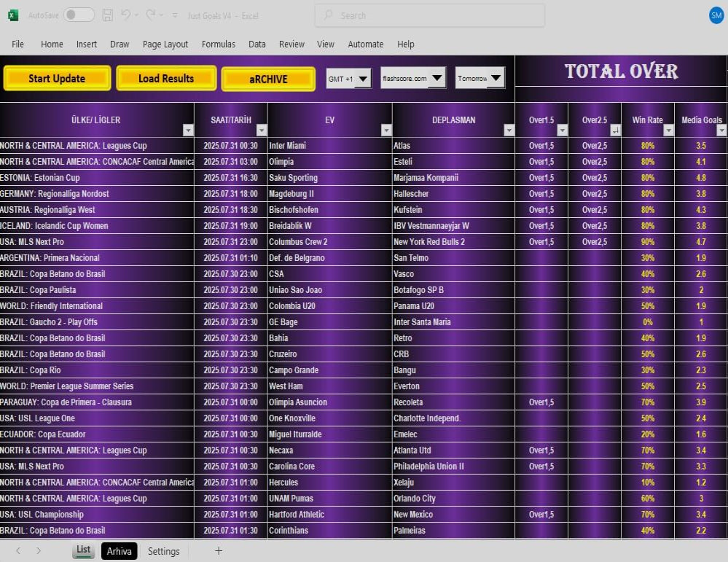The image size is (728, 562).
Task: Select the ECUADOR: Copa Ecuador cell
Action: point(97,434)
